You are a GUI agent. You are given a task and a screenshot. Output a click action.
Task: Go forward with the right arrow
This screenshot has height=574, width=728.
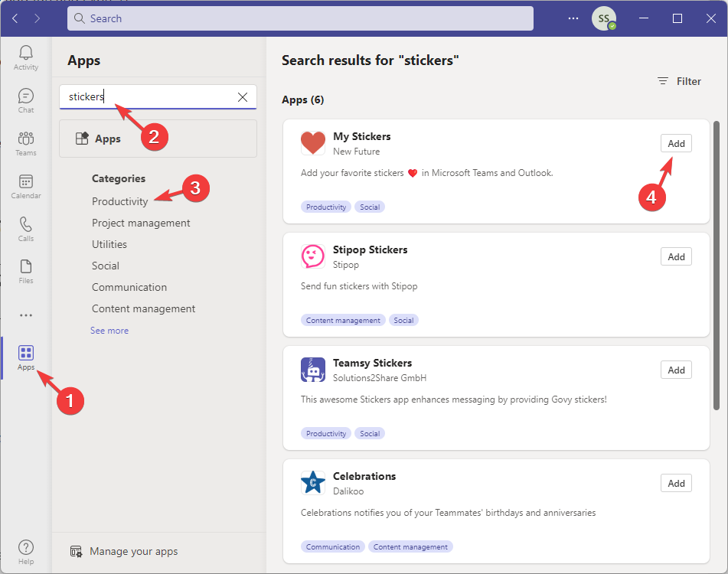click(38, 18)
